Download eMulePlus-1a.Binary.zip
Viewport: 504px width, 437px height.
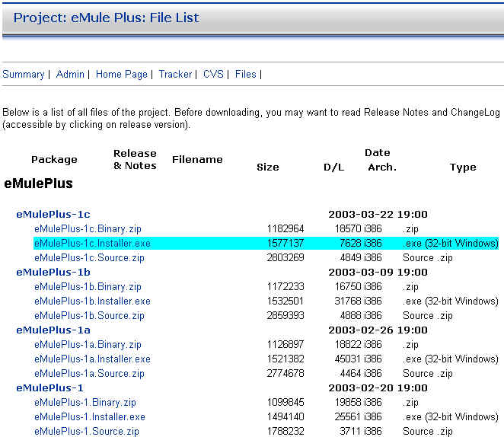coord(88,345)
